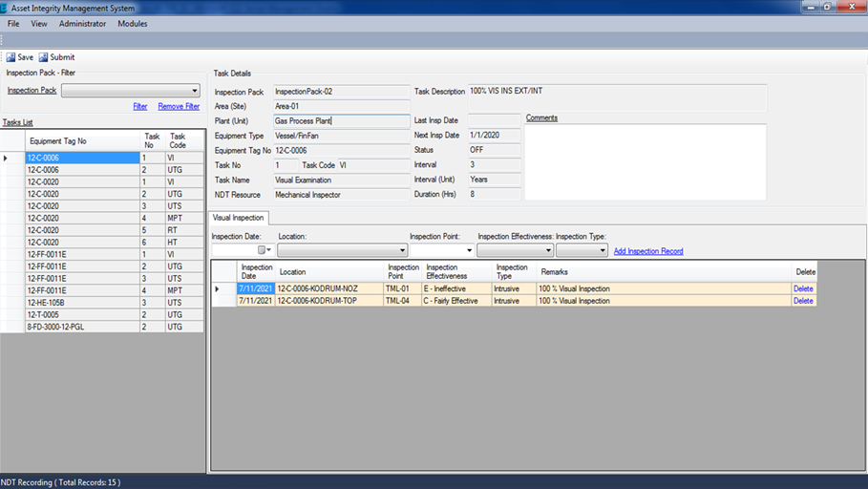
Task: Click the Remove Filter link
Action: pyautogui.click(x=179, y=107)
